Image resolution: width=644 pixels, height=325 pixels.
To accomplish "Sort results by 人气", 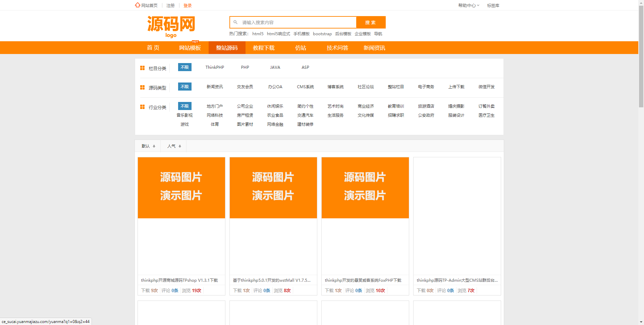I will (174, 146).
